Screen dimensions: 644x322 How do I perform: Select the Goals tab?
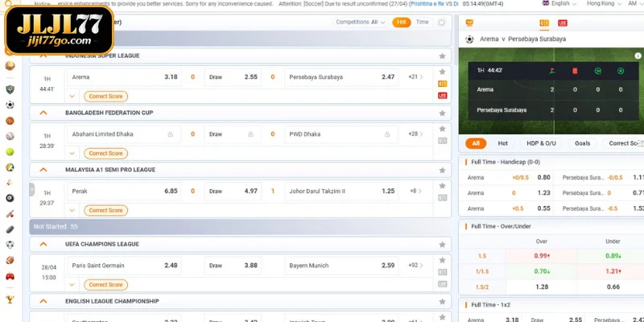tap(582, 143)
